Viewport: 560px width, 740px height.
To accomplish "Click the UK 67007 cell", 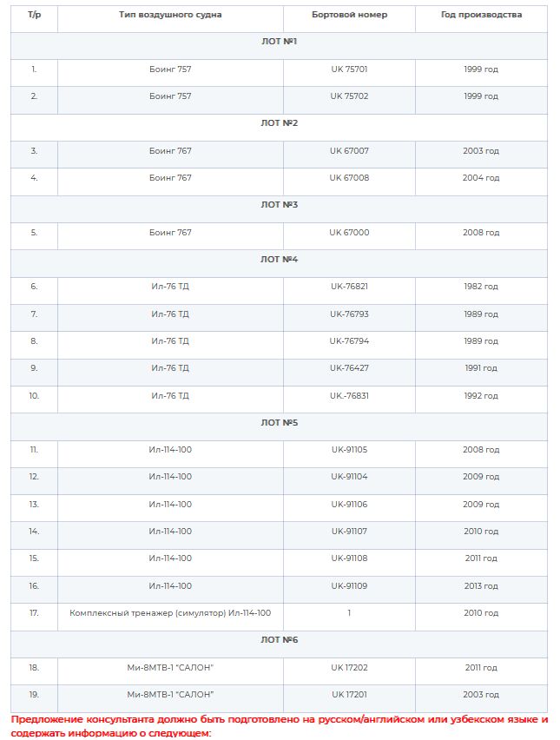I will point(349,155).
